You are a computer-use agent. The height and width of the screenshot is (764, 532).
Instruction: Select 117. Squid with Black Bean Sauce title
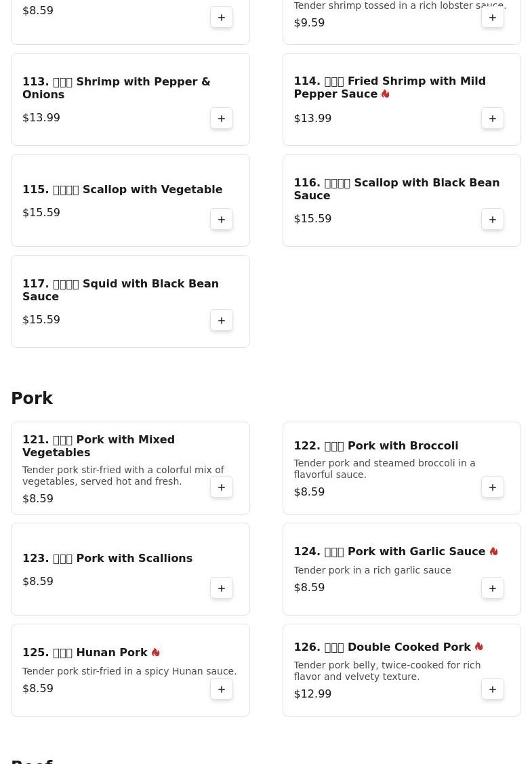[x=121, y=290]
